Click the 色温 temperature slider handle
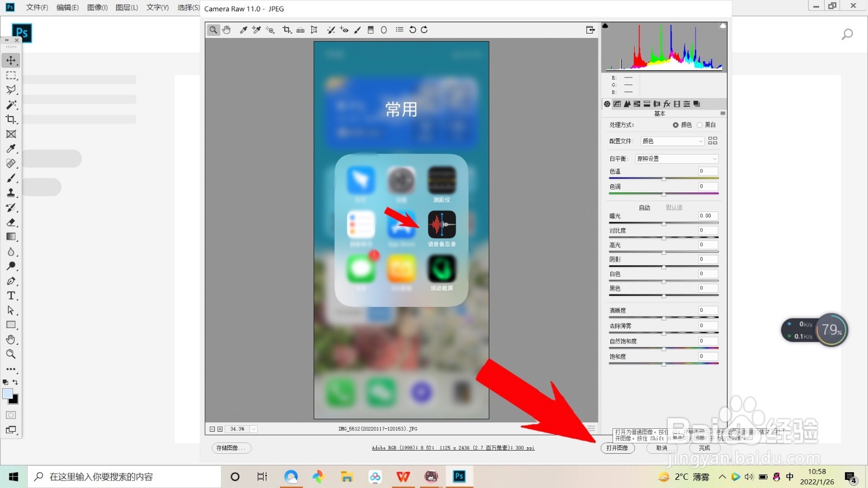The height and width of the screenshot is (488, 868). tap(663, 178)
